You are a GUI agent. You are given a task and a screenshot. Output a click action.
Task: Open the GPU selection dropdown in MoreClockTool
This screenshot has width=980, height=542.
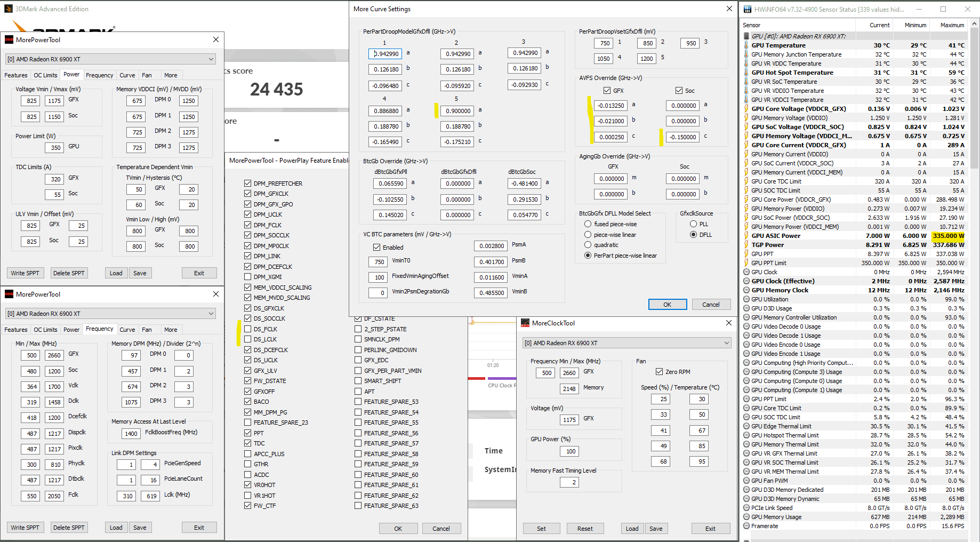coord(626,343)
